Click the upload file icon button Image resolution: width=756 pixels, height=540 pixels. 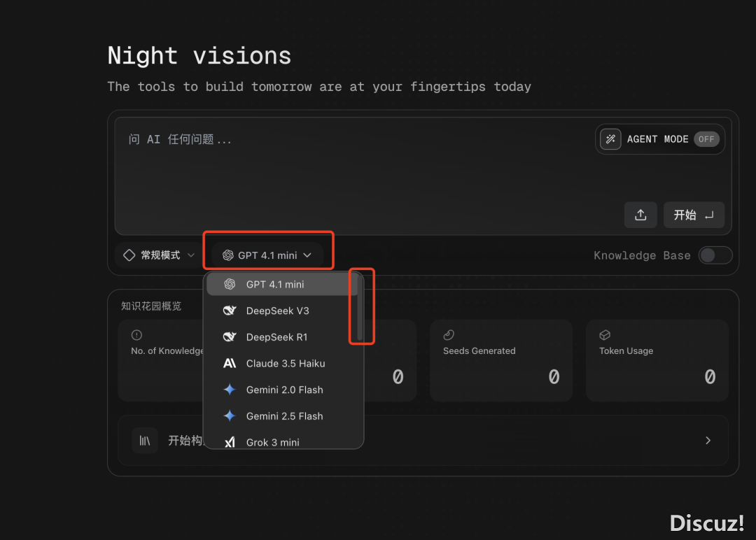coord(640,215)
